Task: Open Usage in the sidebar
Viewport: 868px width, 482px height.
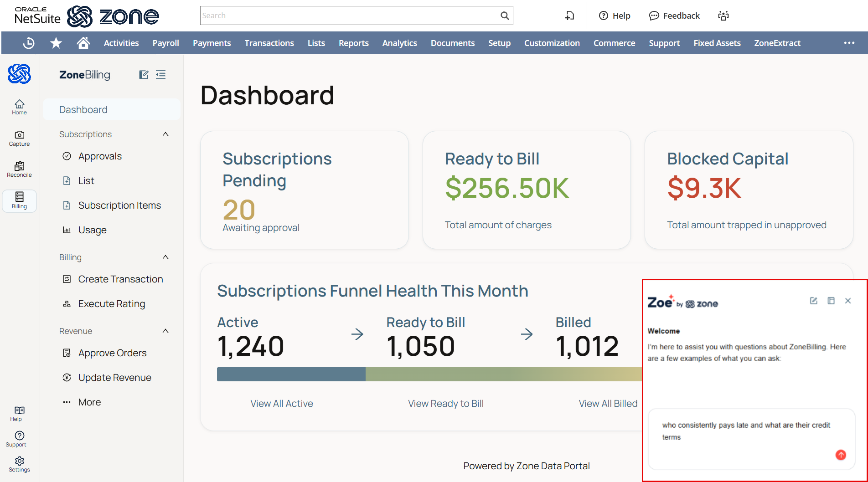Action: coord(92,230)
